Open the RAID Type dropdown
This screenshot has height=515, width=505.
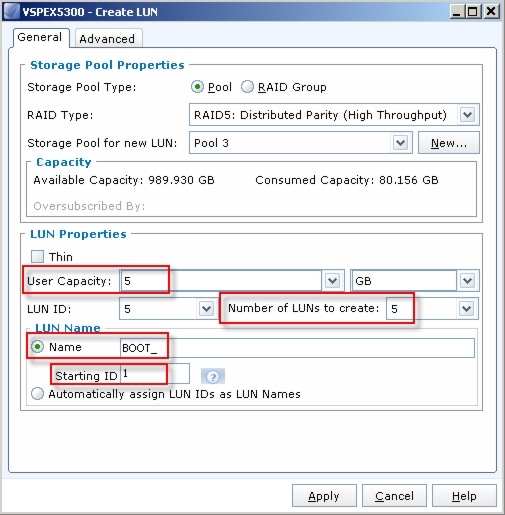pyautogui.click(x=467, y=115)
